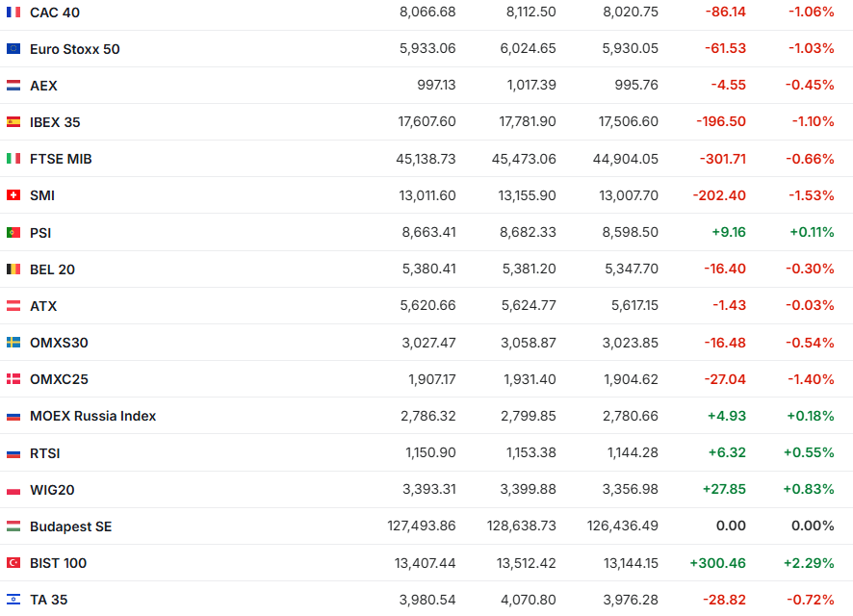Click the EU flag icon beside Euro Stoxx 50
853x616 pixels.
pyautogui.click(x=13, y=49)
